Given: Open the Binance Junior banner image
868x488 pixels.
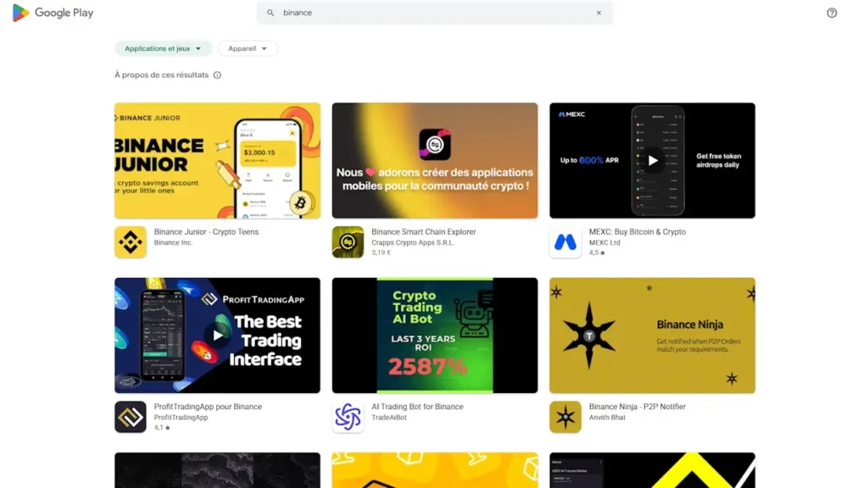Looking at the screenshot, I should (217, 160).
